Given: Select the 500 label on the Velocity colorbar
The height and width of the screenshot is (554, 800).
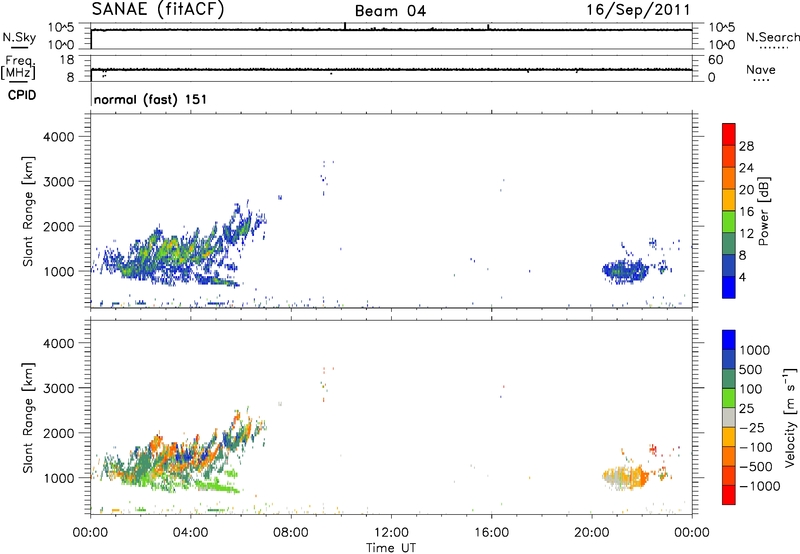Looking at the screenshot, I should (751, 369).
